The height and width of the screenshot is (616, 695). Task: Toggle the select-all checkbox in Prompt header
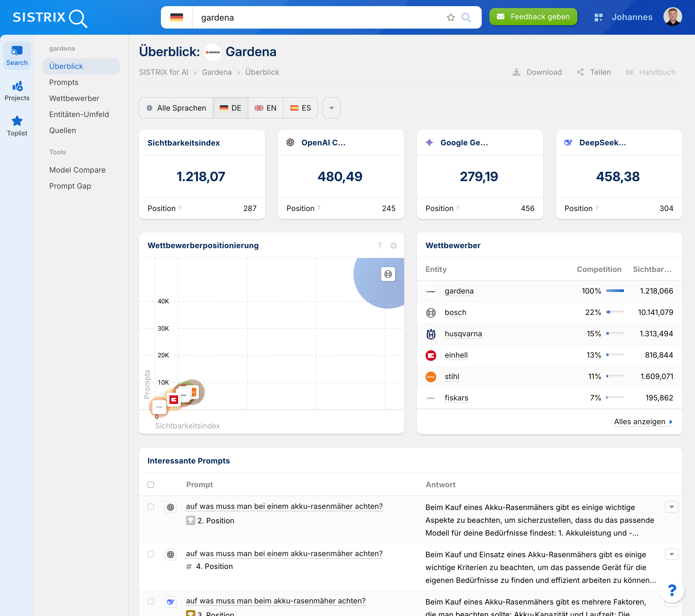point(151,485)
